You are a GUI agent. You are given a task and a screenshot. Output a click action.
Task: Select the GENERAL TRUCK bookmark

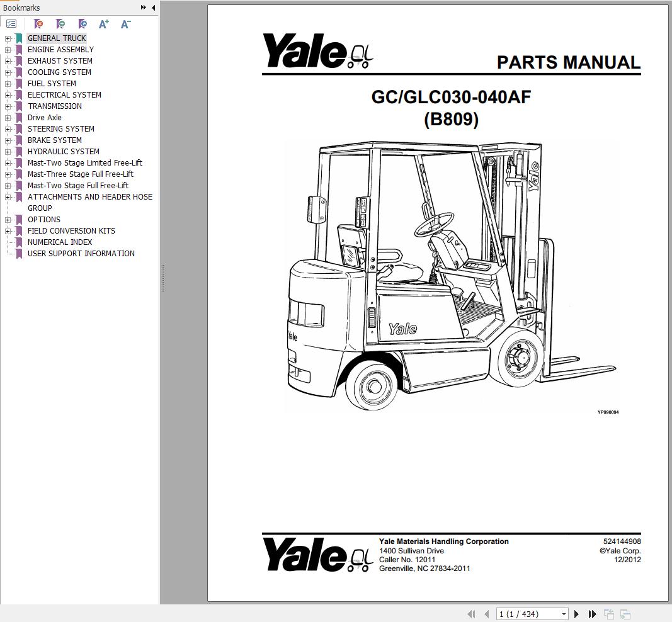57,38
